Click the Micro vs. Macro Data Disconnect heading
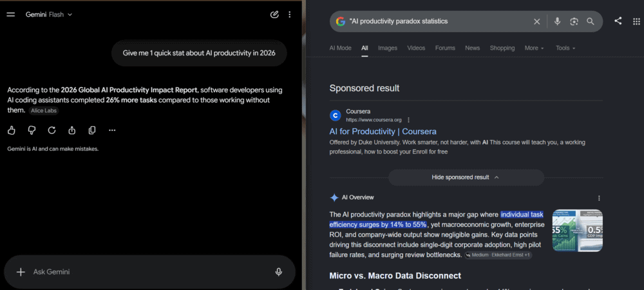This screenshot has width=644, height=290. click(x=395, y=276)
